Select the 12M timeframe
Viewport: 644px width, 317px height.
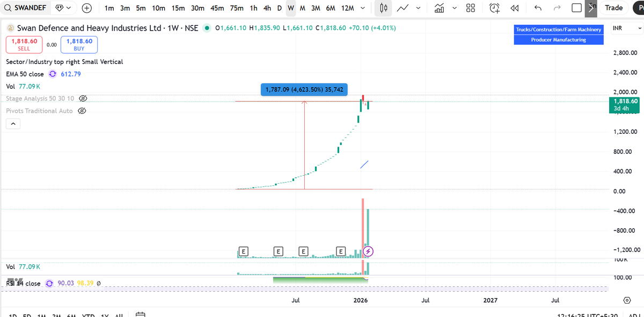coord(348,8)
